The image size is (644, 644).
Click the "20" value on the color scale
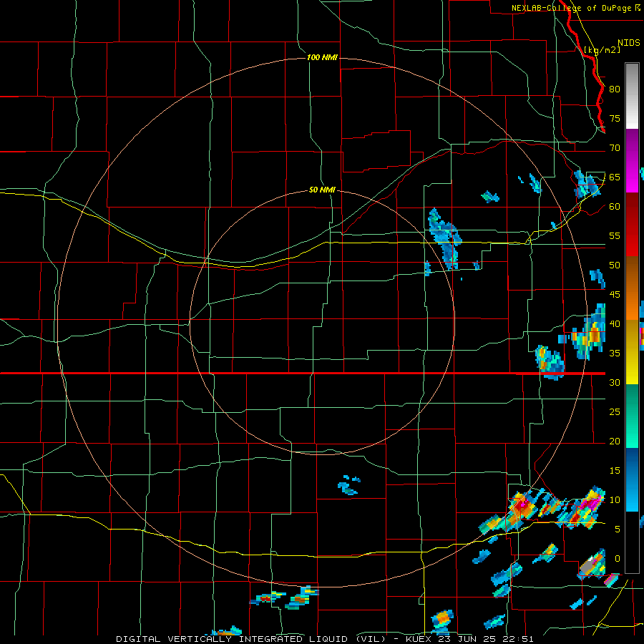point(615,441)
